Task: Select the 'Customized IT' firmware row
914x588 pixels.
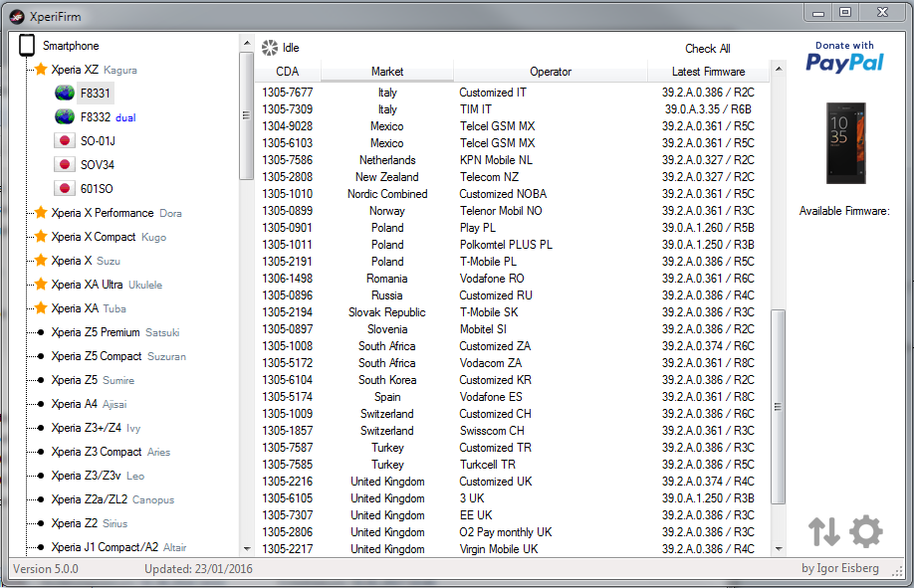Action: (513, 93)
